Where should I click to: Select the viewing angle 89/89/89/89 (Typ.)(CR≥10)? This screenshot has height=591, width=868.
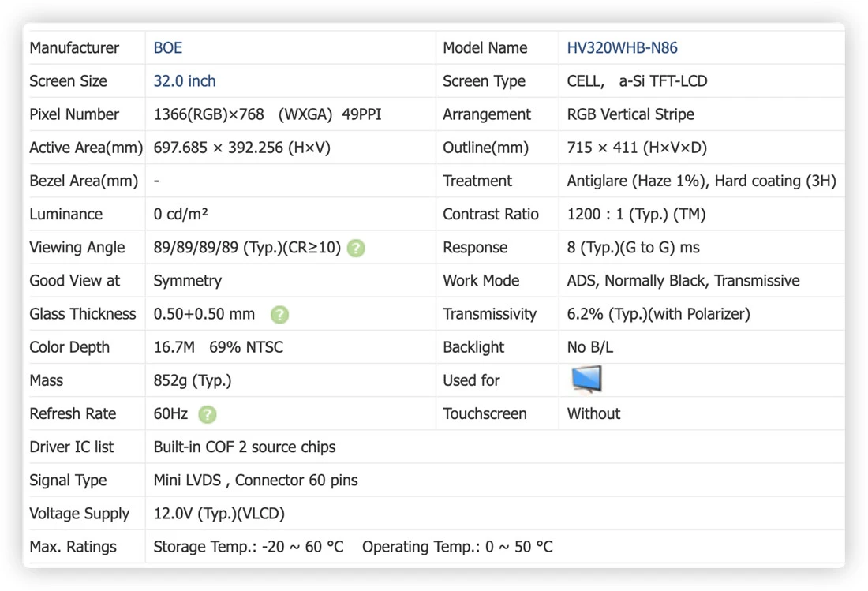[247, 247]
